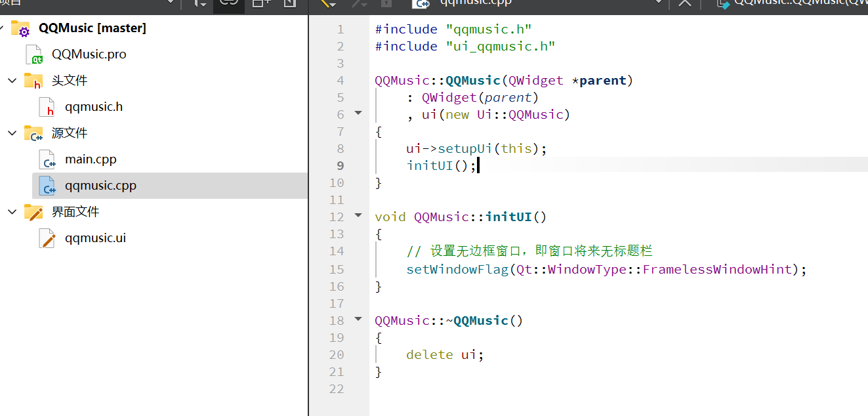Click the 头文件 headers folder icon

click(33, 81)
